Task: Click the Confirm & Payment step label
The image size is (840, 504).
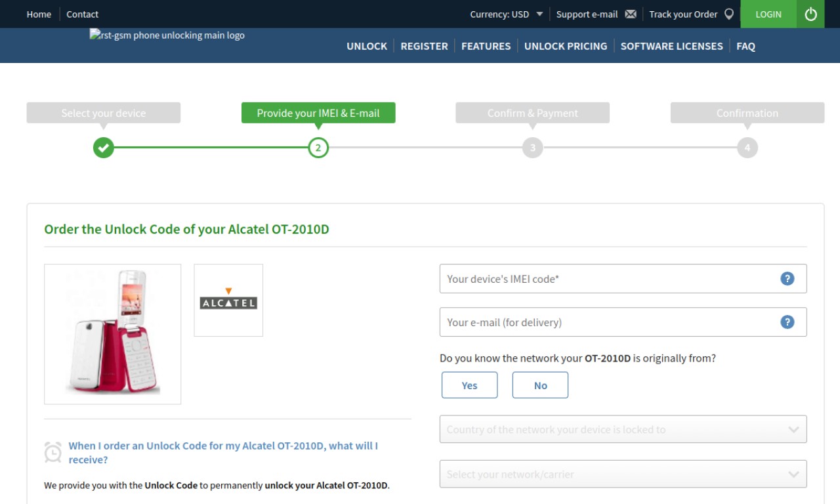Action: 533,113
